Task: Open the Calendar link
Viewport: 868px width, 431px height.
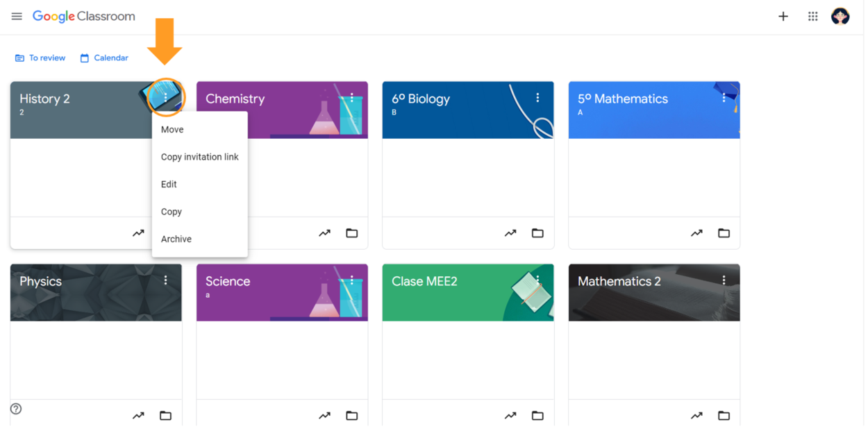Action: 104,58
